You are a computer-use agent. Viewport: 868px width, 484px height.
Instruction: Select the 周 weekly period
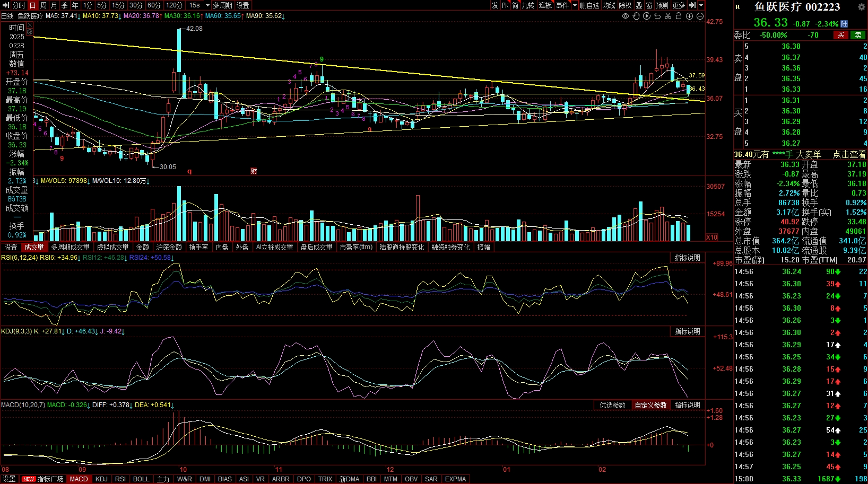click(44, 5)
